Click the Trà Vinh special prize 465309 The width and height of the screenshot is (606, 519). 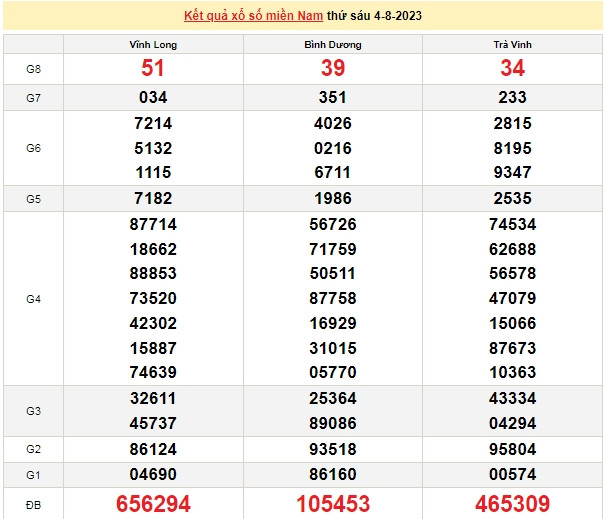point(512,502)
